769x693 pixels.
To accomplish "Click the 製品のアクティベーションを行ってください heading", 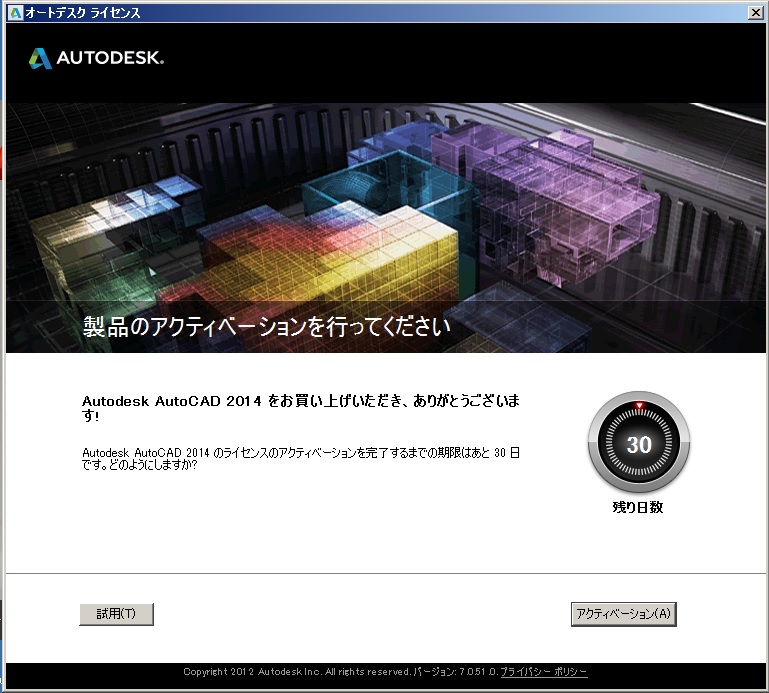I will coord(266,327).
